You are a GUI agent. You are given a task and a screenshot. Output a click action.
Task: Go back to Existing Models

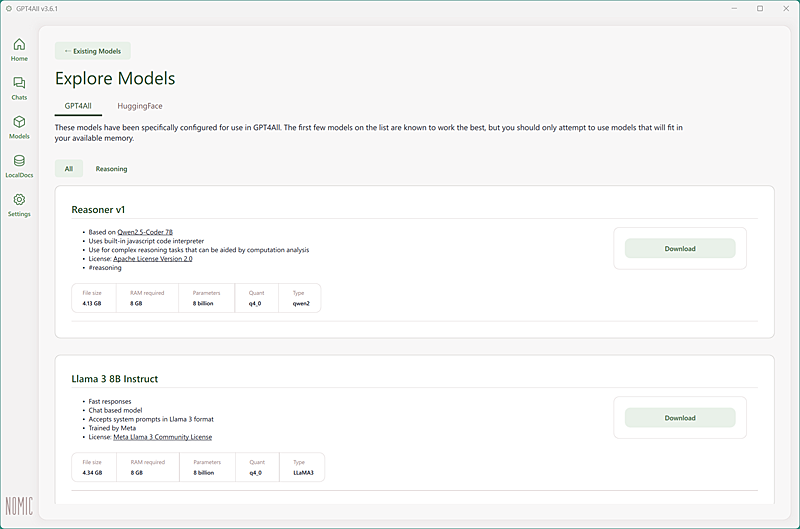click(92, 51)
